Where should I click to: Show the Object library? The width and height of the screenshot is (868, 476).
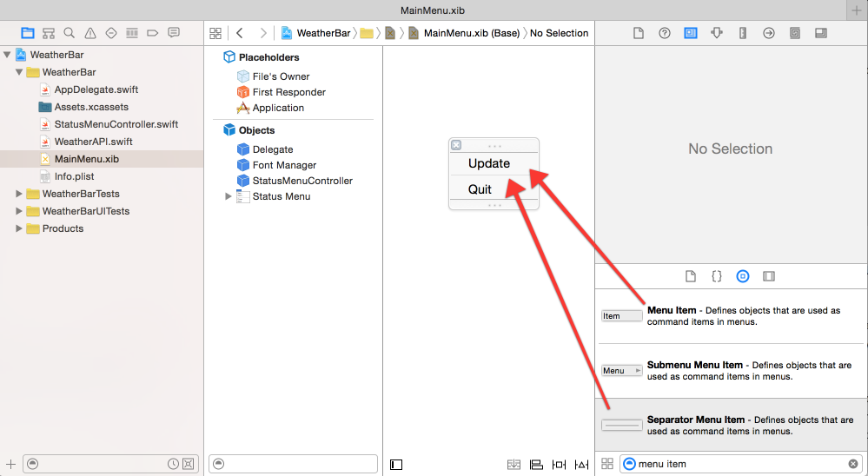pos(743,276)
